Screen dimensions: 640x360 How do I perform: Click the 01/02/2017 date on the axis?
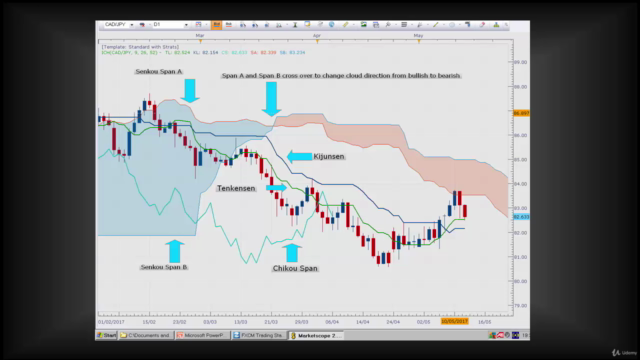pyautogui.click(x=111, y=322)
